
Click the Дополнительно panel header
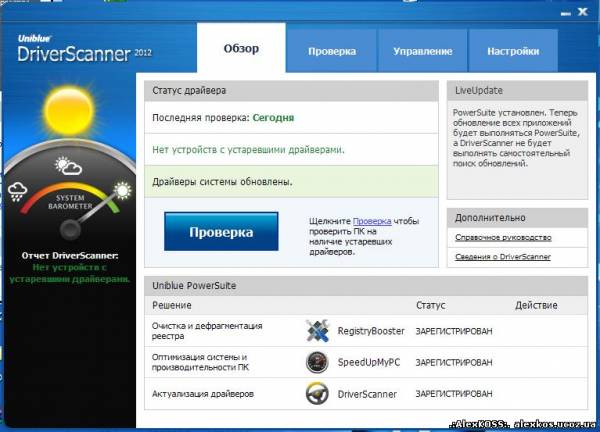click(517, 218)
